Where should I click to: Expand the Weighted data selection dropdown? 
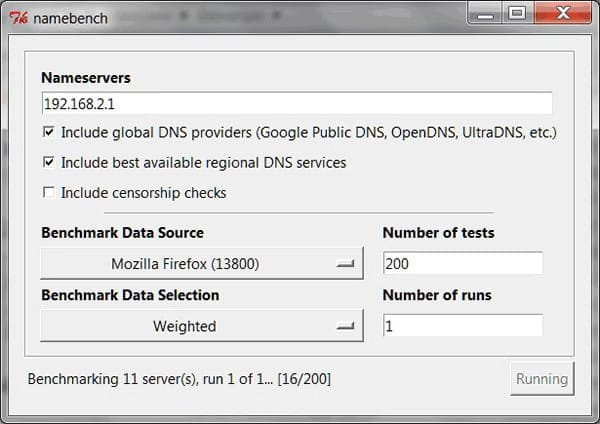[x=201, y=325]
